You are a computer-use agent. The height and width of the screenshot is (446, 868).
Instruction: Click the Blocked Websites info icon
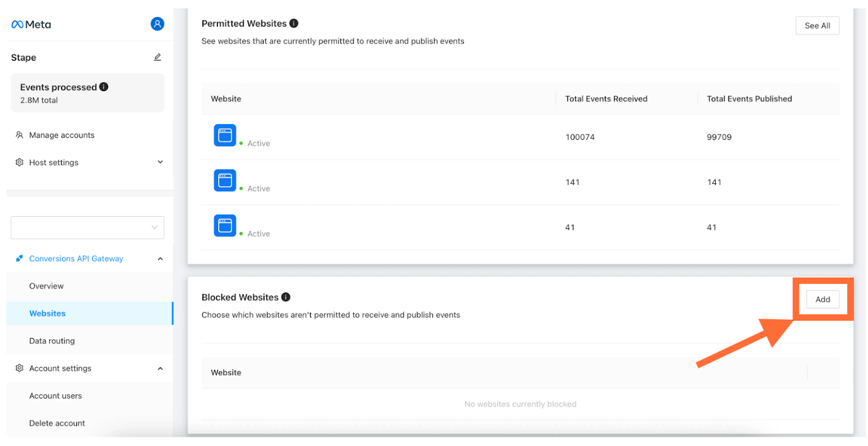pyautogui.click(x=286, y=297)
